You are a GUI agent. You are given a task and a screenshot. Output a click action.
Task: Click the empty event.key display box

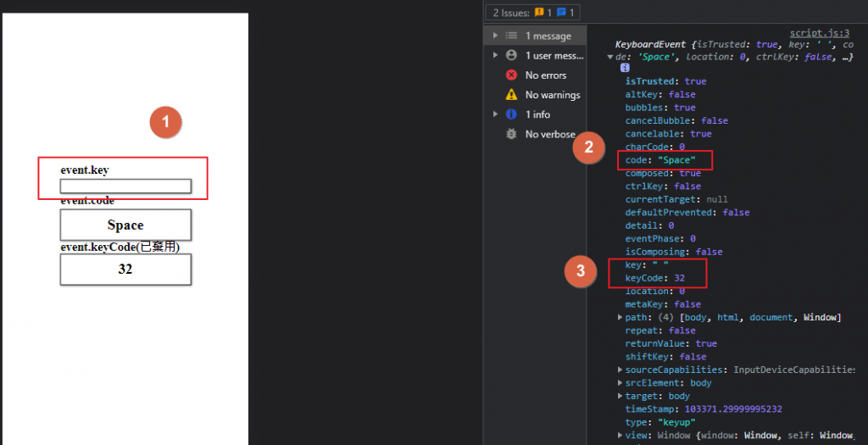click(x=125, y=186)
